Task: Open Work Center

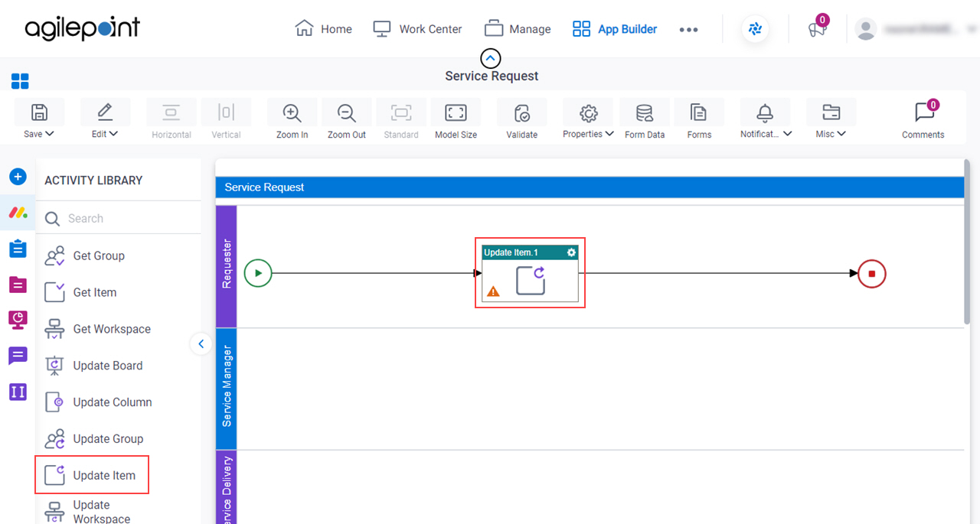Action: [417, 29]
